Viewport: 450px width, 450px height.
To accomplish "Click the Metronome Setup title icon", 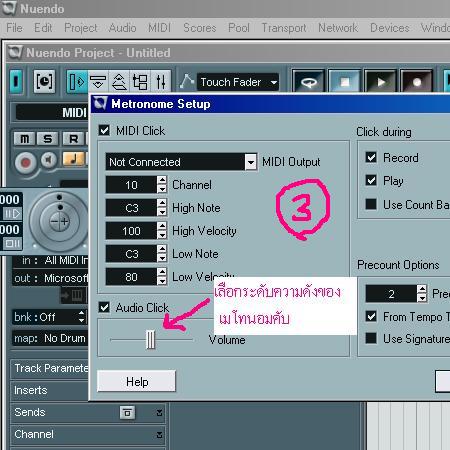I will (100, 103).
